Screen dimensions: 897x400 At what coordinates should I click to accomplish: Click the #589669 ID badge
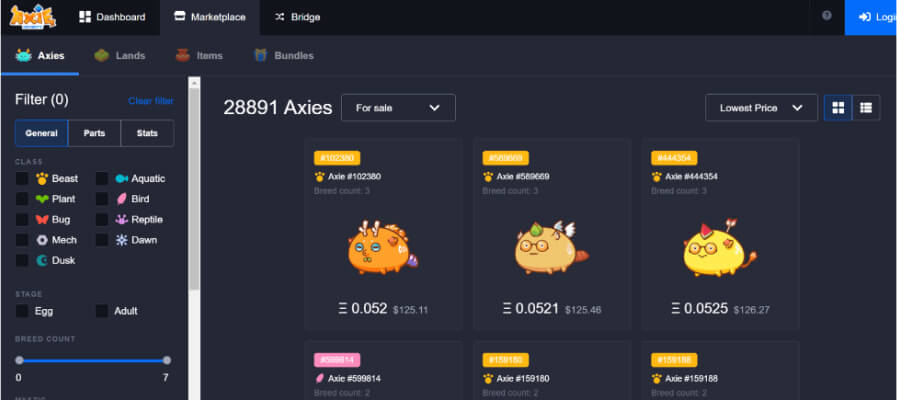(x=506, y=159)
